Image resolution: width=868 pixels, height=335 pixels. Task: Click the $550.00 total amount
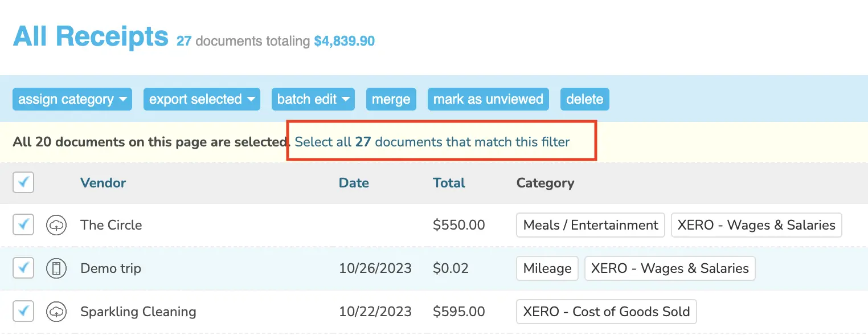pos(459,225)
